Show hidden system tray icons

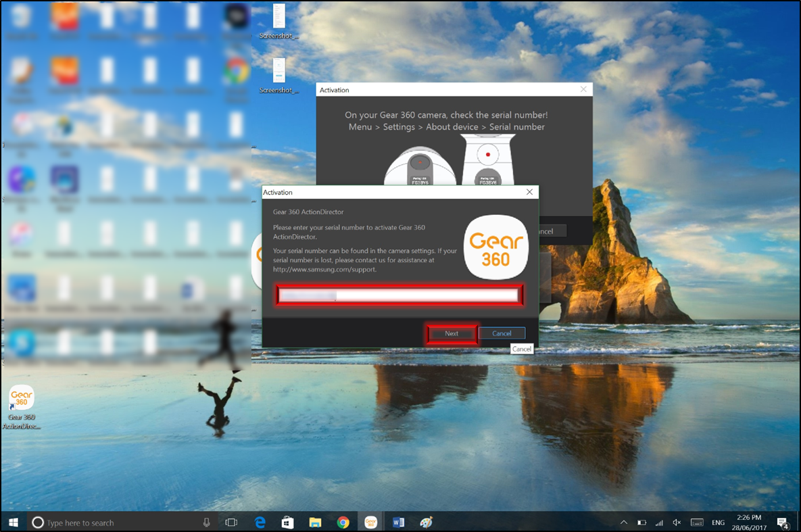(x=624, y=523)
